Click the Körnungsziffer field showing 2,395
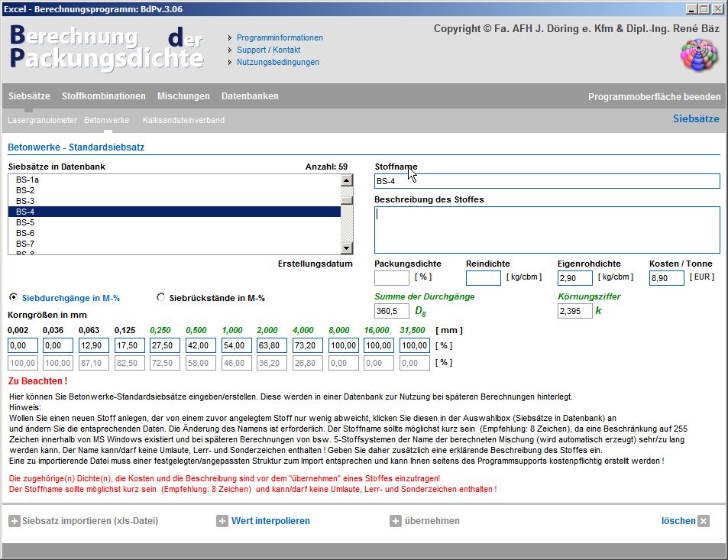Screen dimensions: 728x560 [x=574, y=311]
